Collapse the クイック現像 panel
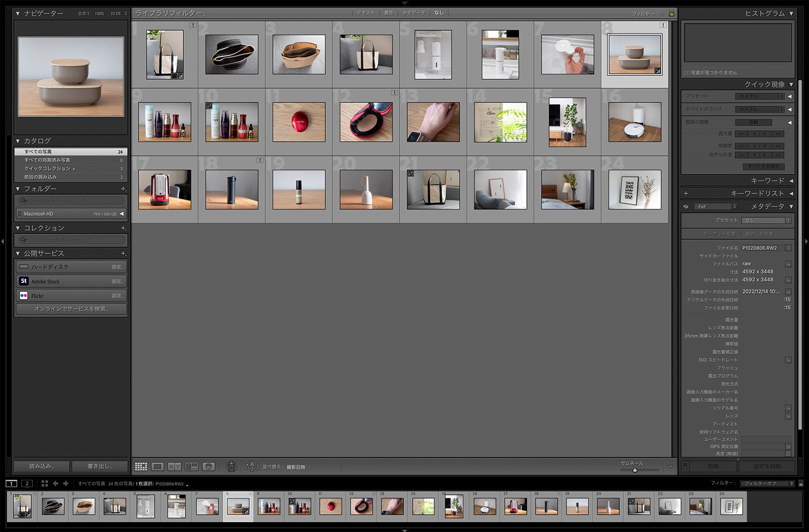Viewport: 809px width, 532px height. pos(791,85)
